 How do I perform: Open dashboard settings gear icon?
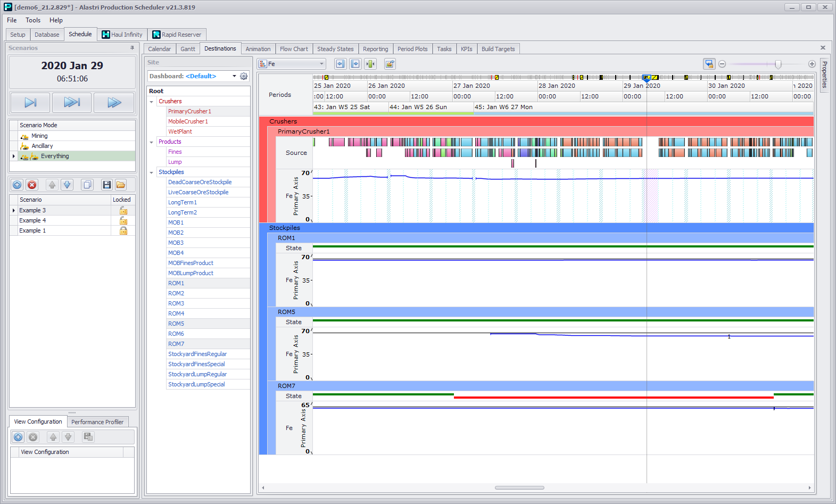(x=244, y=76)
